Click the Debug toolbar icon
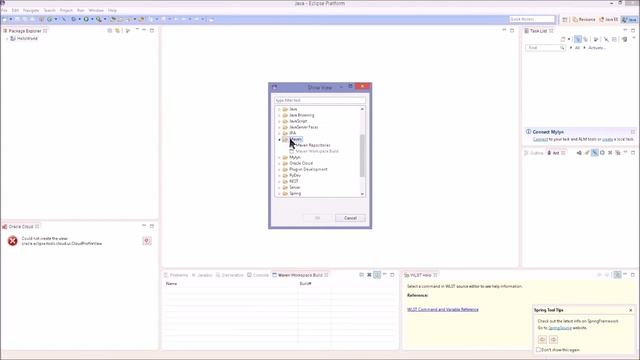Screen dimensions: 640x360 (x=73, y=19)
